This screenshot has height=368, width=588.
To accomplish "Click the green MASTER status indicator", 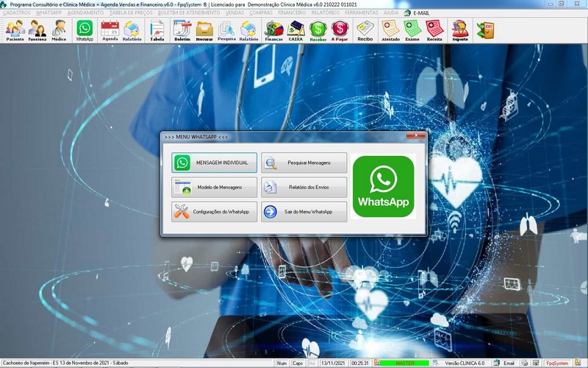I will (405, 363).
